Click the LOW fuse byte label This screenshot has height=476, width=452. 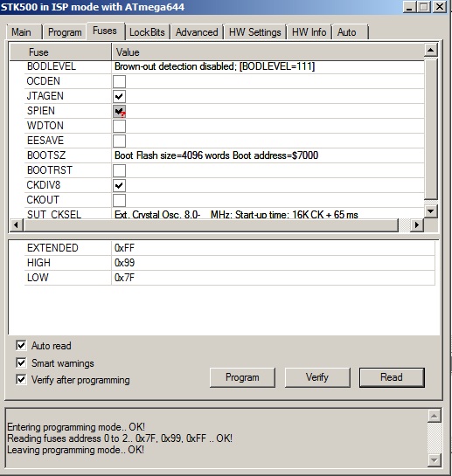click(x=38, y=278)
